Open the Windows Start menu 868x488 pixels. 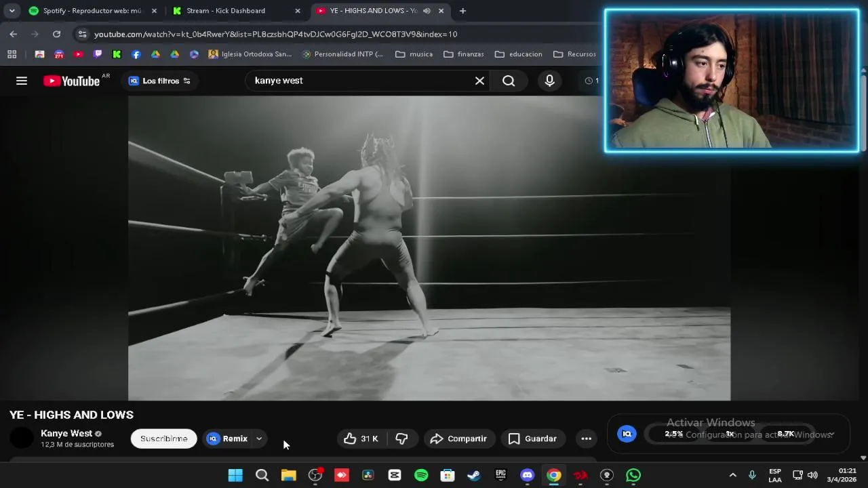click(x=235, y=475)
